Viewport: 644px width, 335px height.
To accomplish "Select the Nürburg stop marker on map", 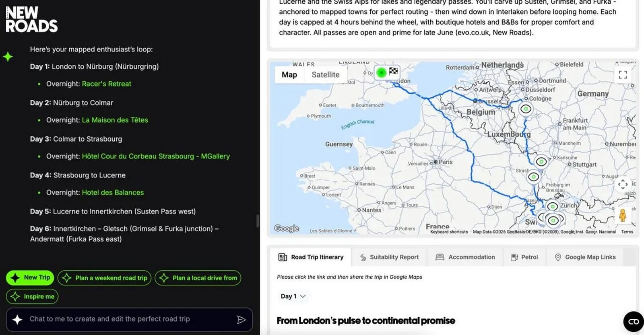I will [526, 109].
